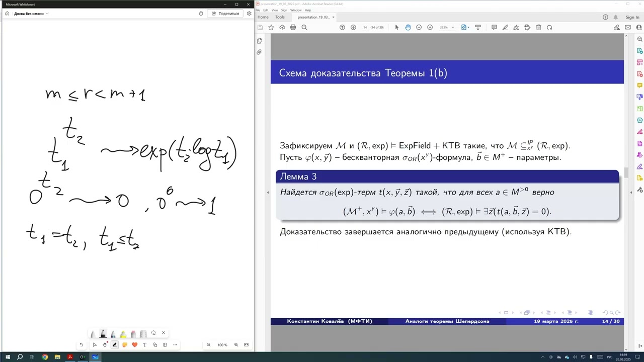Select the ruler tool in Whiteboard
Viewport: 644px width, 362px height.
(x=143, y=334)
